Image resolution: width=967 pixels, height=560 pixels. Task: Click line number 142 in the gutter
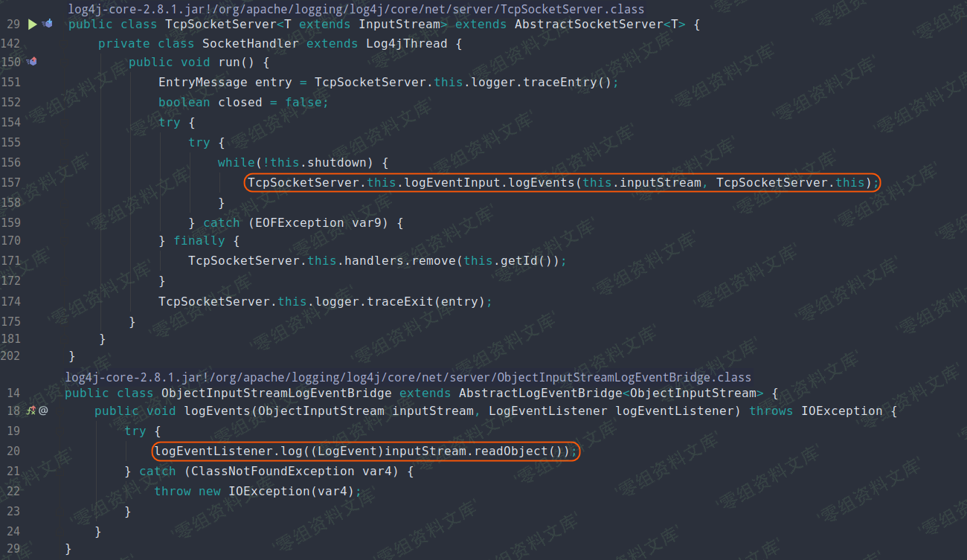pyautogui.click(x=11, y=44)
